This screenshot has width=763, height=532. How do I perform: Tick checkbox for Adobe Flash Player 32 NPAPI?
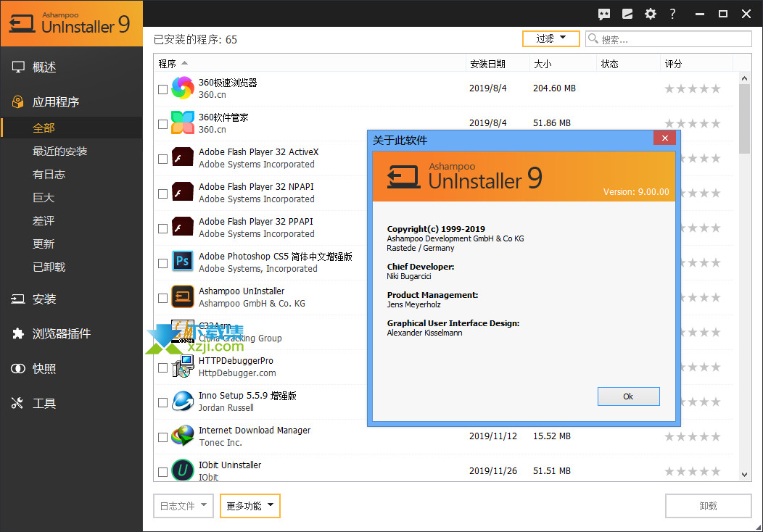(163, 194)
